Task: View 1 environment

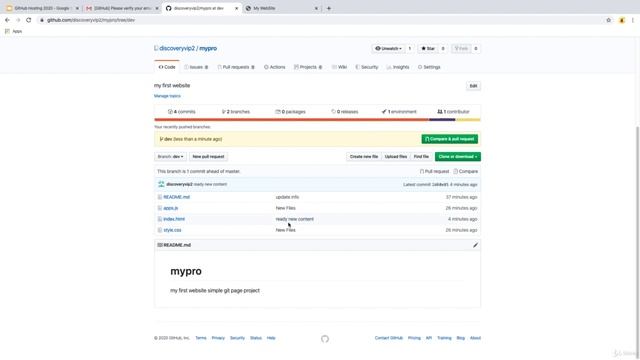Action: 399,111
